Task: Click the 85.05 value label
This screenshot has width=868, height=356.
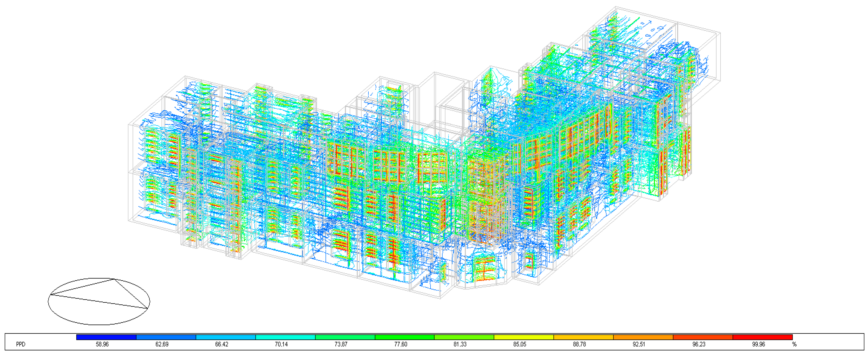Action: pyautogui.click(x=520, y=345)
